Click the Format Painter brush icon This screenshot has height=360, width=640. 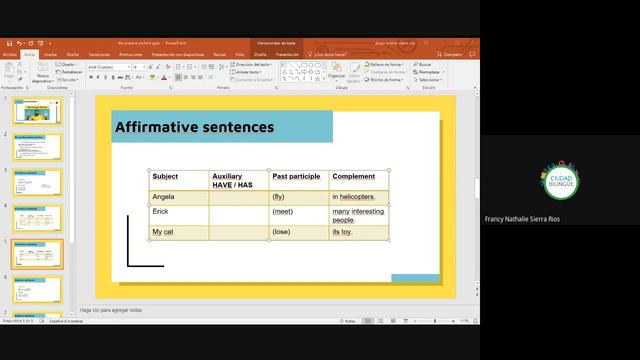click(20, 79)
